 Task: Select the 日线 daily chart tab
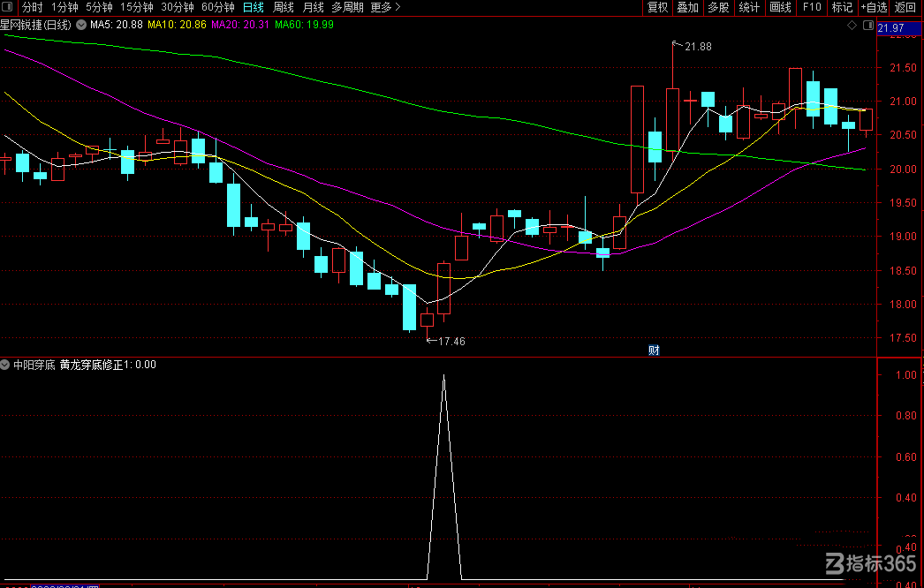[x=254, y=7]
